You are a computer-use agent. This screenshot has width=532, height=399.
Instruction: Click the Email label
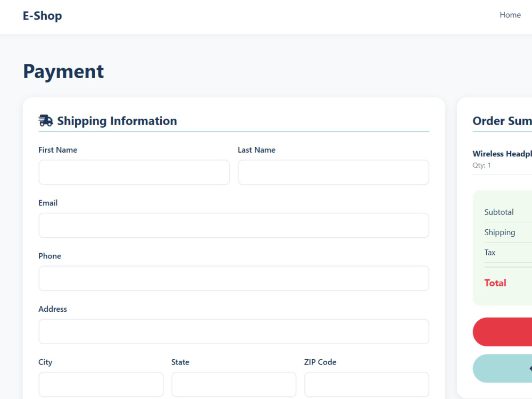pos(48,203)
